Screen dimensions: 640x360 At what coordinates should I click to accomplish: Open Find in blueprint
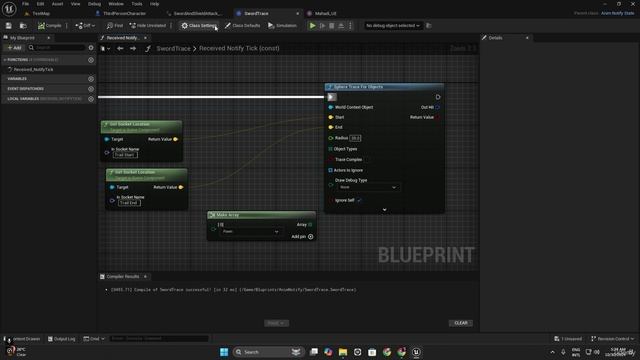(x=115, y=26)
